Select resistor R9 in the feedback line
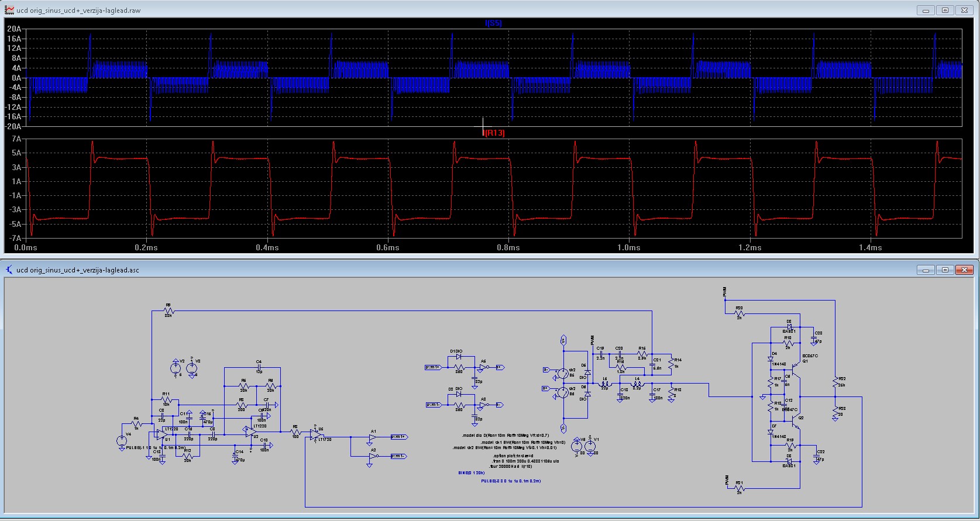The width and height of the screenshot is (980, 521). [169, 310]
